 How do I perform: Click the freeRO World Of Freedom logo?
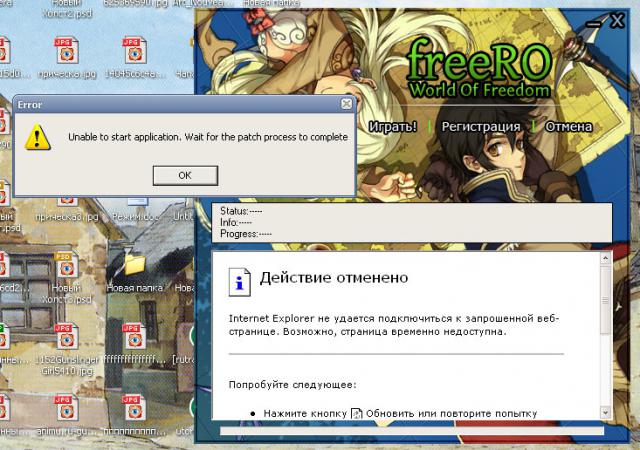(480, 69)
